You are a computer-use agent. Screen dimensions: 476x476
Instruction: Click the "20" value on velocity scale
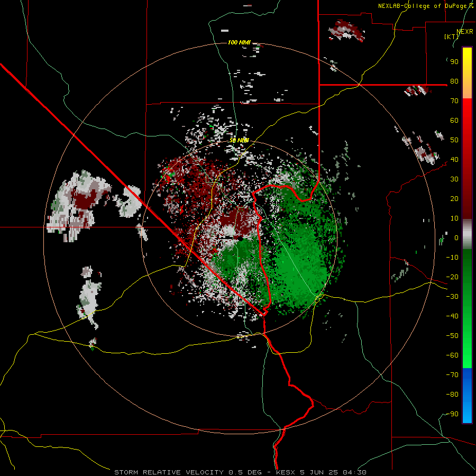454,198
